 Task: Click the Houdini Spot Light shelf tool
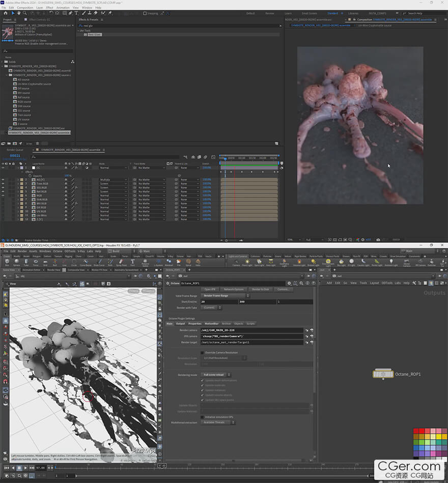click(259, 263)
